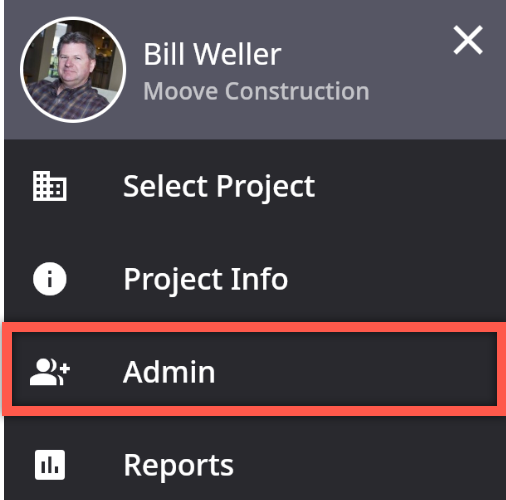
Task: Click the Moove Construction company label
Action: pos(256,91)
